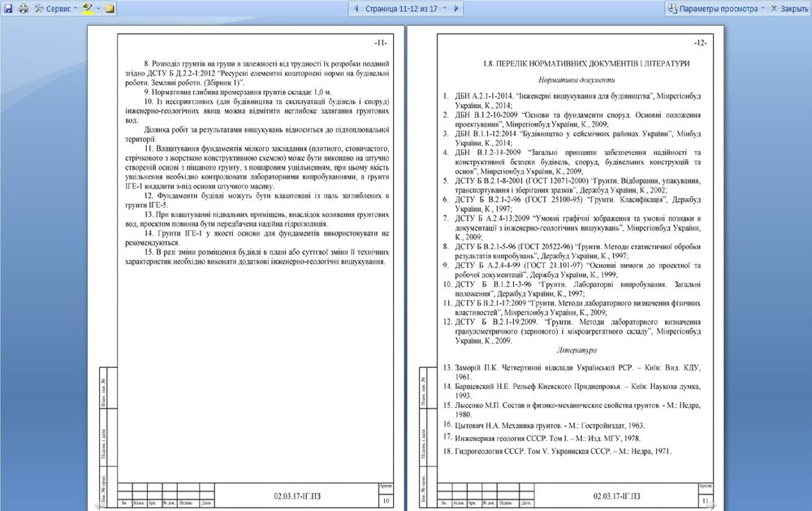The height and width of the screenshot is (511, 812).
Task: Click paragraph 8 Розподіл ґрунтів на групи
Action: [257, 73]
